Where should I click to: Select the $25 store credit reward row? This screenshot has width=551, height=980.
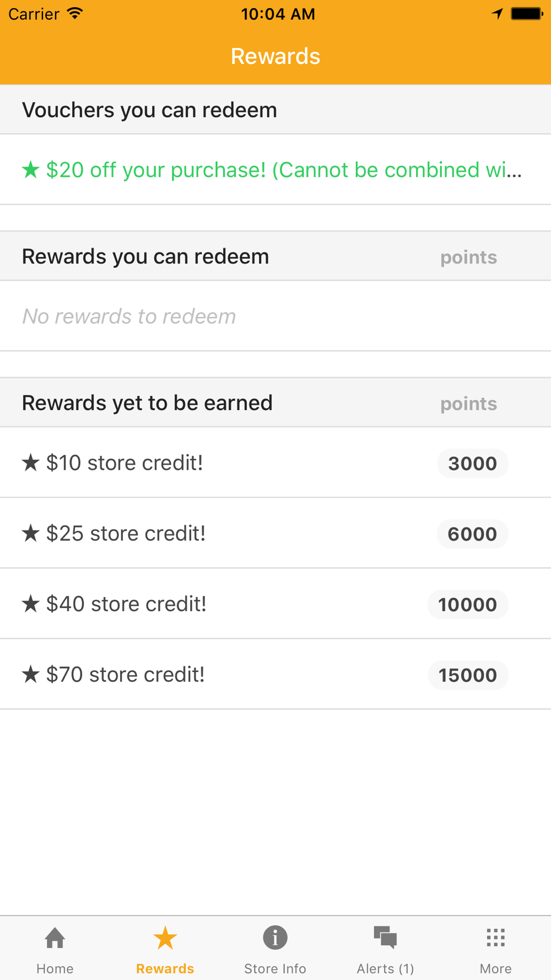click(275, 533)
